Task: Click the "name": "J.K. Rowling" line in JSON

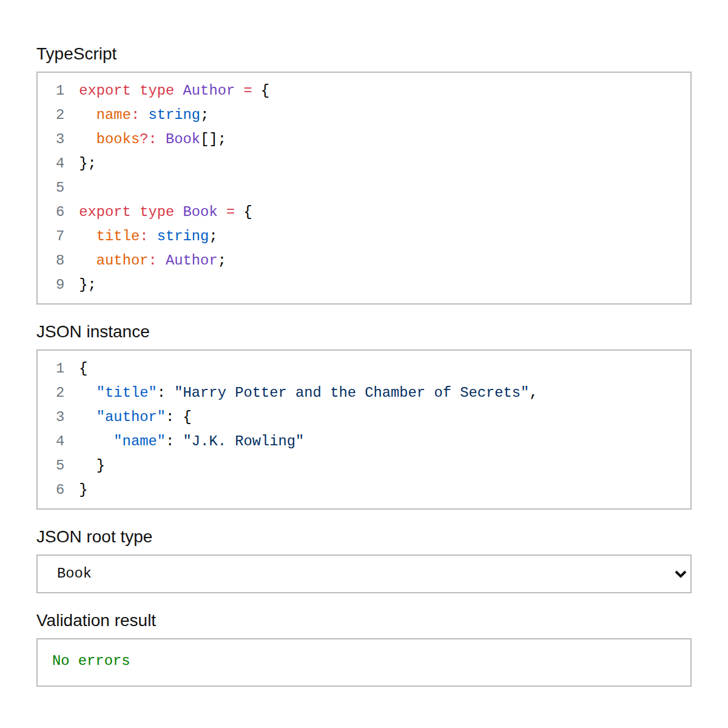Action: pos(209,441)
